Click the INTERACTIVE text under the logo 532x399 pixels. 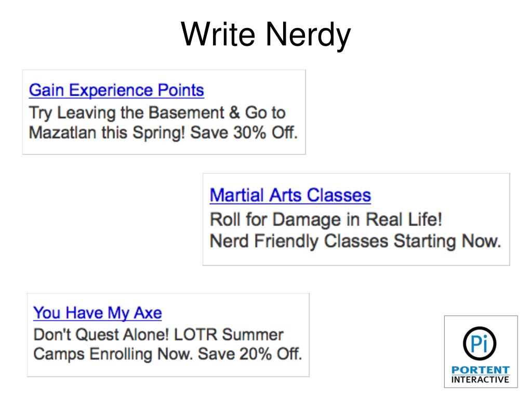tap(481, 379)
